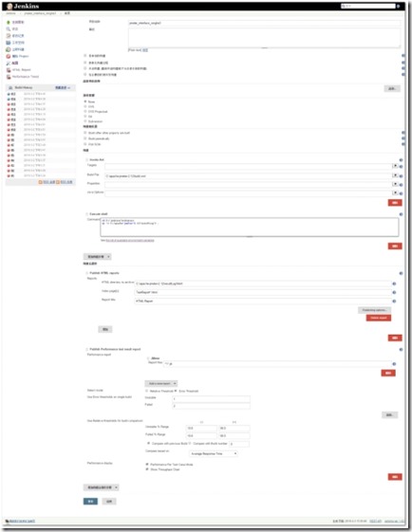Click the Execute shell command textarea

pyautogui.click(x=250, y=227)
